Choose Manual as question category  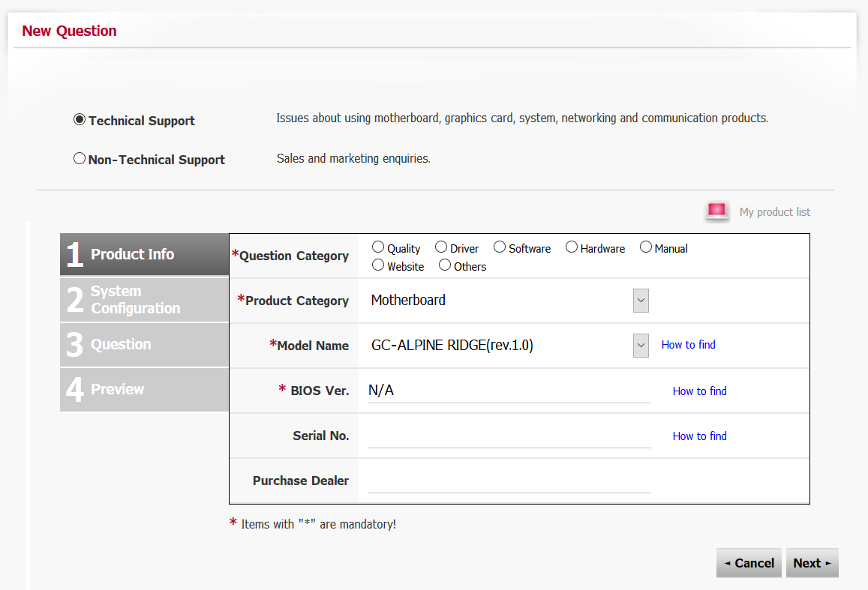pos(645,247)
